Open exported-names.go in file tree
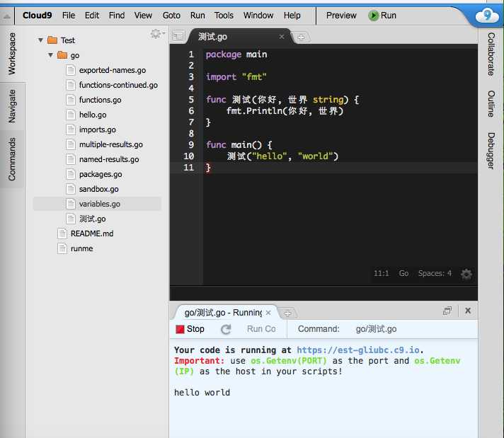The image size is (504, 438). click(x=113, y=70)
